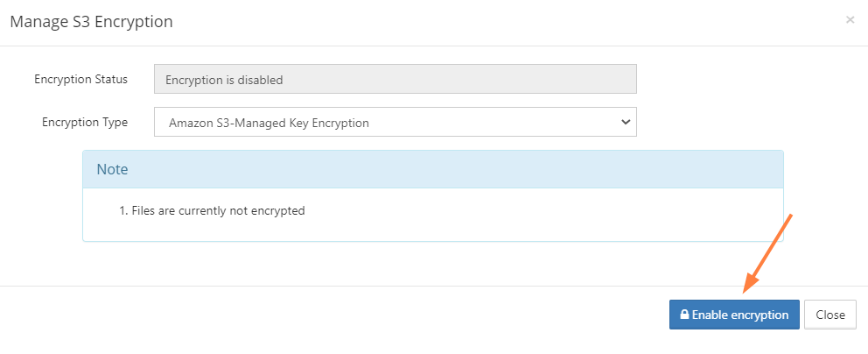
Task: Open the Amazon S3-Managed Key Encryption dropdown
Action: tap(395, 123)
